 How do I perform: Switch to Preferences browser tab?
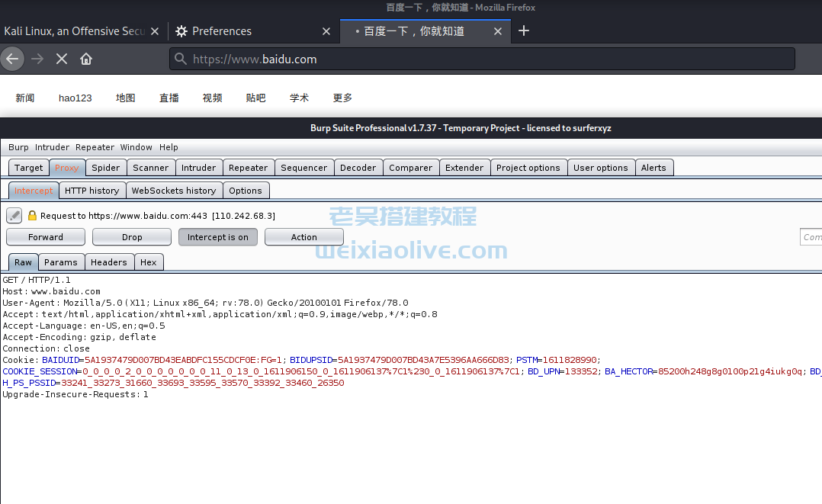pyautogui.click(x=254, y=31)
